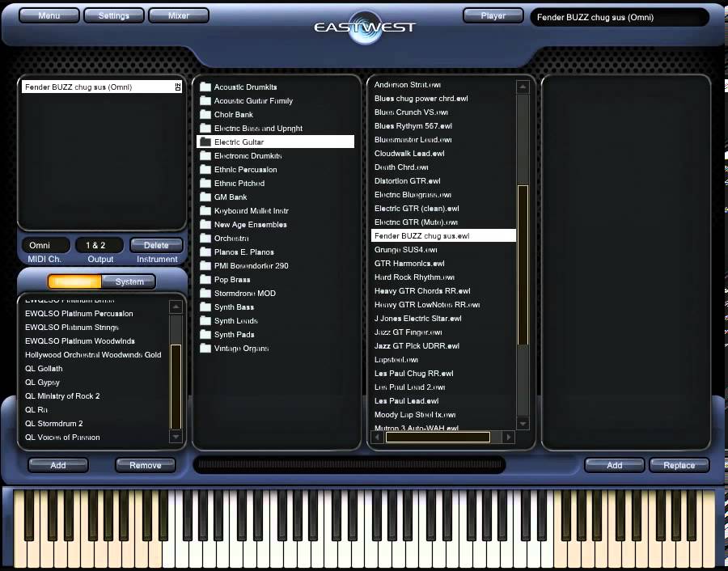Image resolution: width=728 pixels, height=571 pixels.
Task: Open the Mixer view
Action: (179, 15)
